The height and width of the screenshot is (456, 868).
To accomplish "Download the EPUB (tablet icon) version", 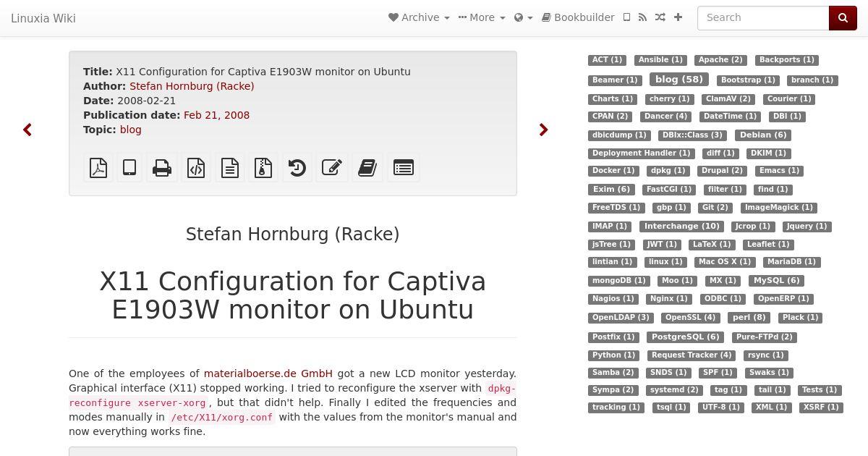I will pos(129,168).
